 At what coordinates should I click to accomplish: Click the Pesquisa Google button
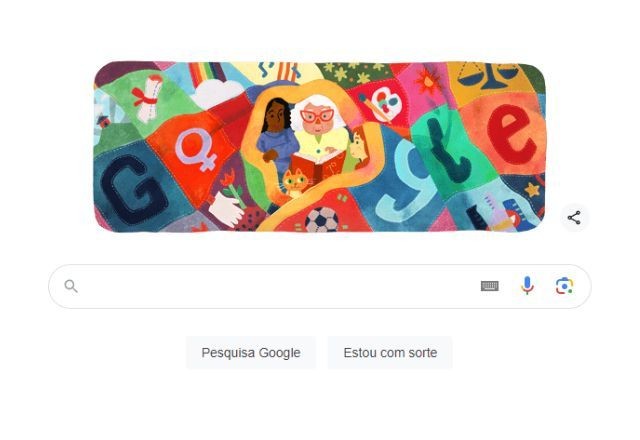(x=251, y=353)
